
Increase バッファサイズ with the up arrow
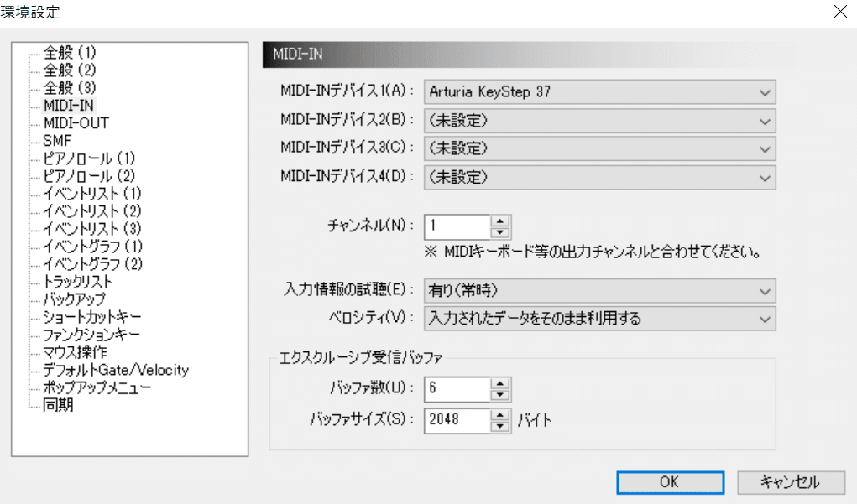click(x=500, y=415)
